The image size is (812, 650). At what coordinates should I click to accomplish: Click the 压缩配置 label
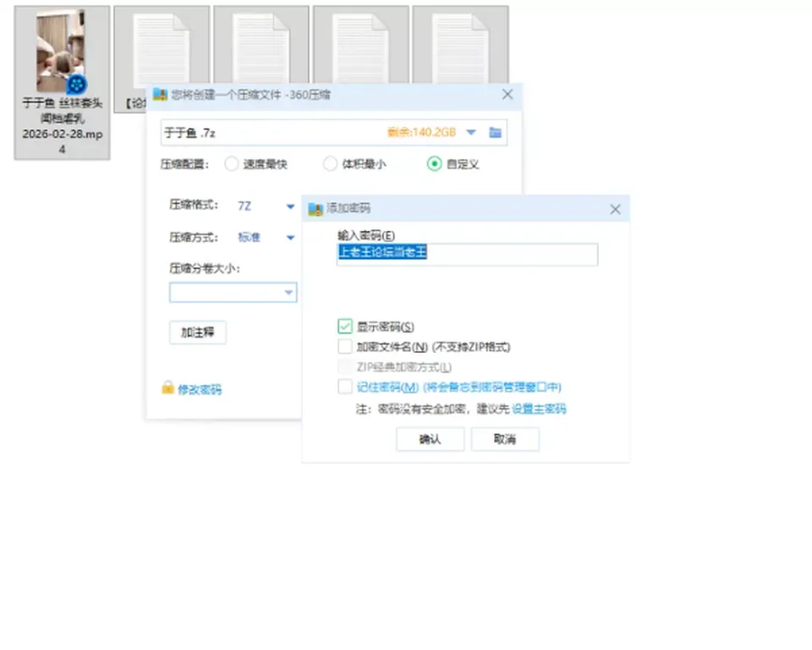coord(185,164)
